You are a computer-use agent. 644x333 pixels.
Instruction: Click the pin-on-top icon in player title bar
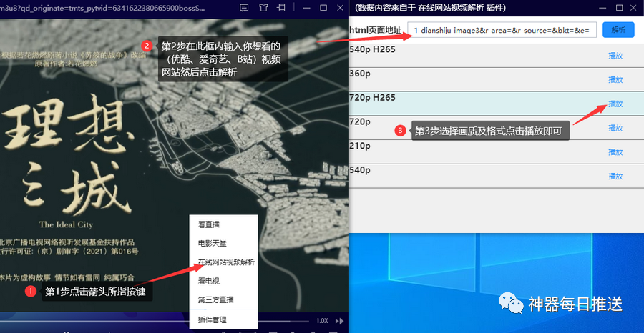click(x=281, y=7)
